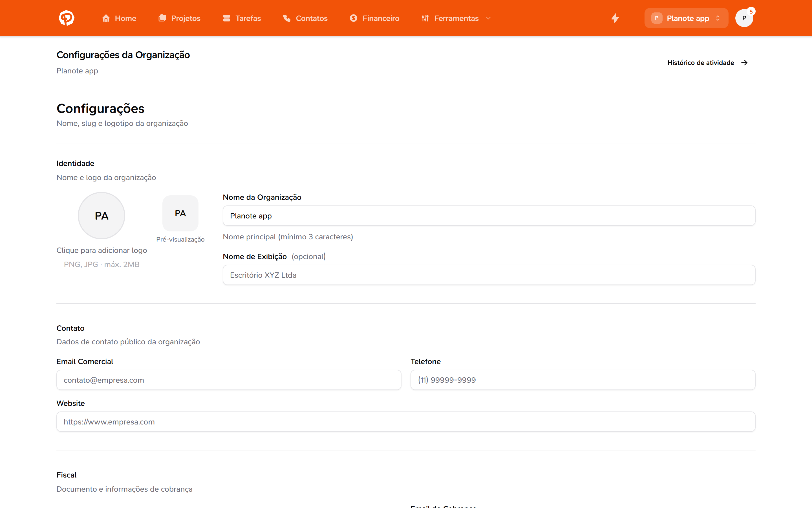Viewport: 812px width, 508px height.
Task: Click the Telefone input field
Action: click(x=583, y=380)
